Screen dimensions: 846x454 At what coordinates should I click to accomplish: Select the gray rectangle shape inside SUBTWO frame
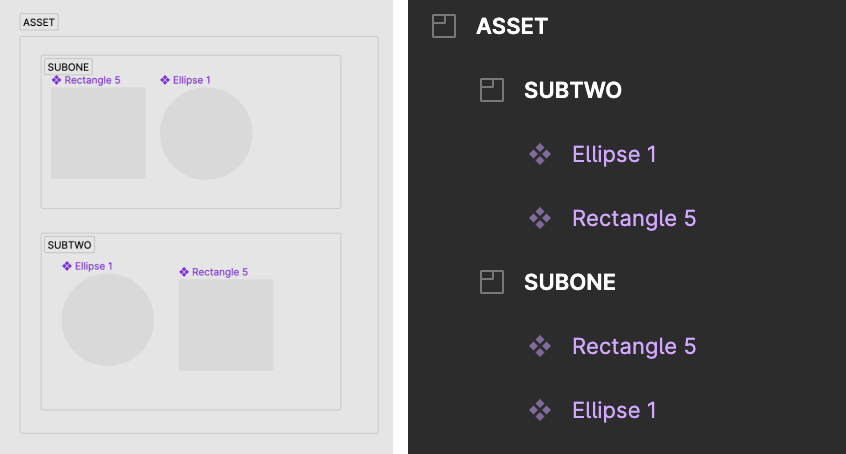click(226, 324)
